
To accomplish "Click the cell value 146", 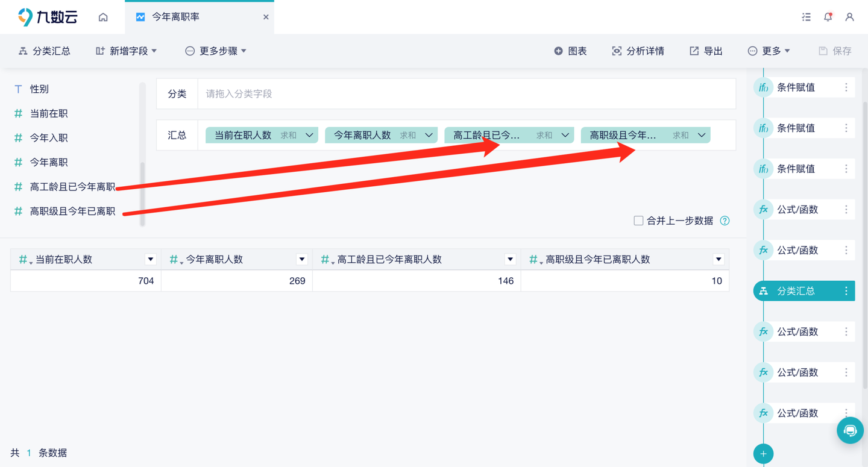I will (x=506, y=281).
